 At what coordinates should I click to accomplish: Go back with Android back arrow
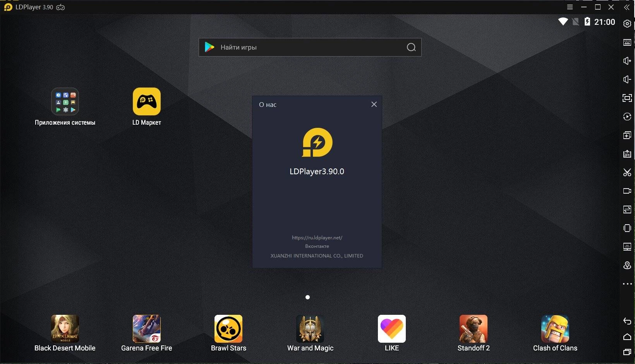627,321
